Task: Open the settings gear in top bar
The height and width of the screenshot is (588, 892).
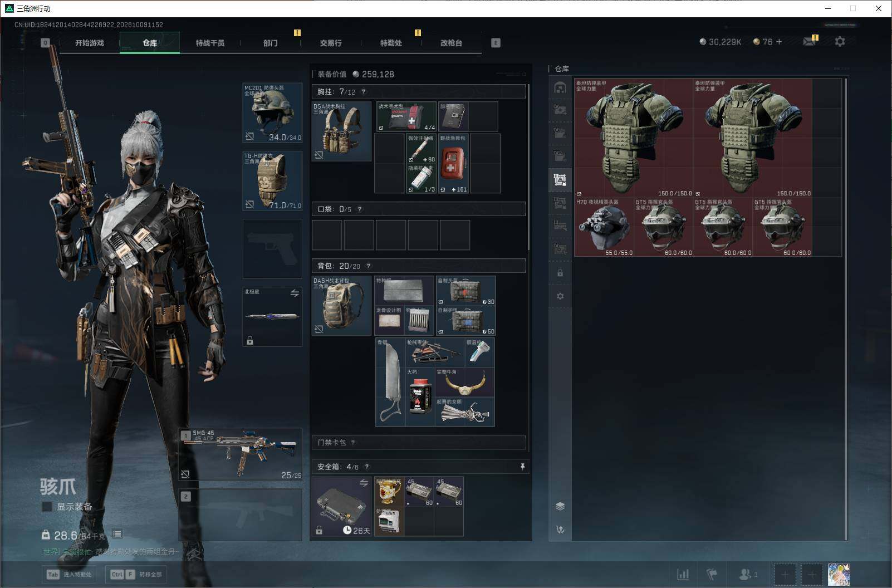Action: click(x=840, y=42)
